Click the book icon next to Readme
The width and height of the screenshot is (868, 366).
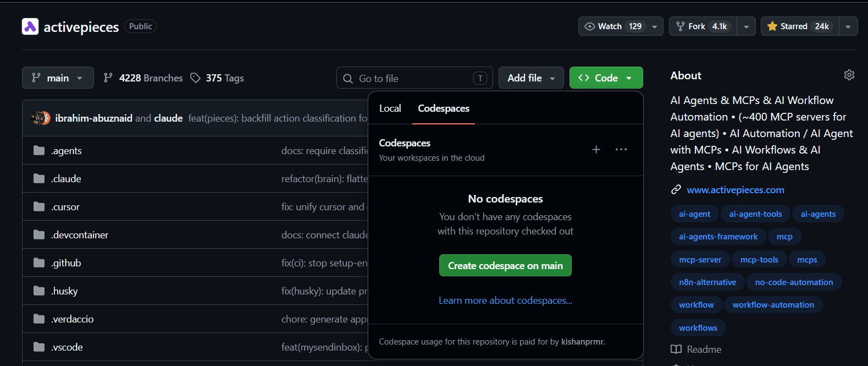coord(676,349)
